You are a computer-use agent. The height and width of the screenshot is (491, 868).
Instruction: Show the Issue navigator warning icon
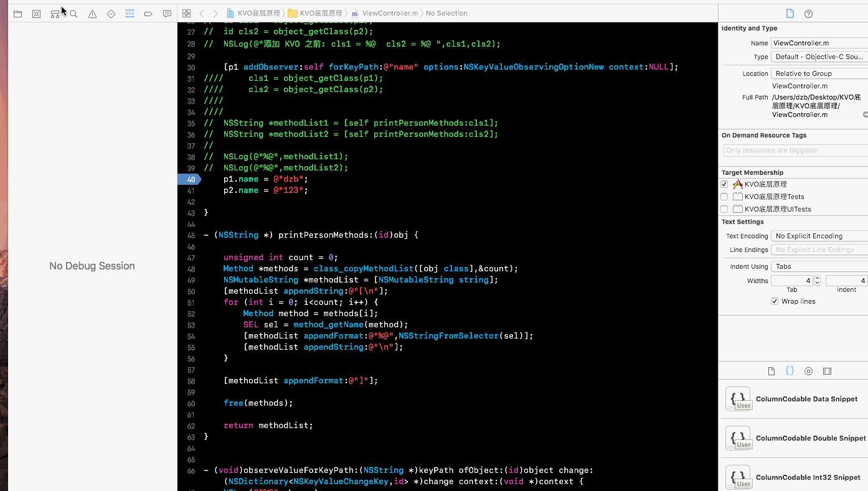point(92,14)
